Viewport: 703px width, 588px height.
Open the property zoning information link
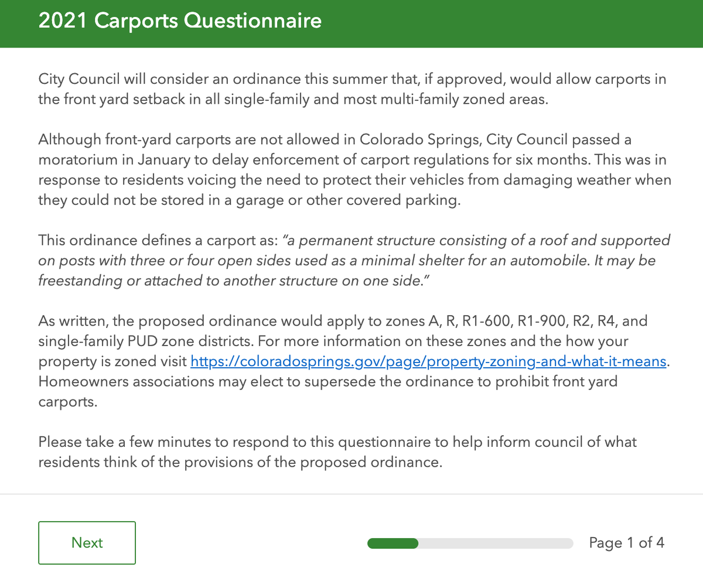click(x=429, y=362)
